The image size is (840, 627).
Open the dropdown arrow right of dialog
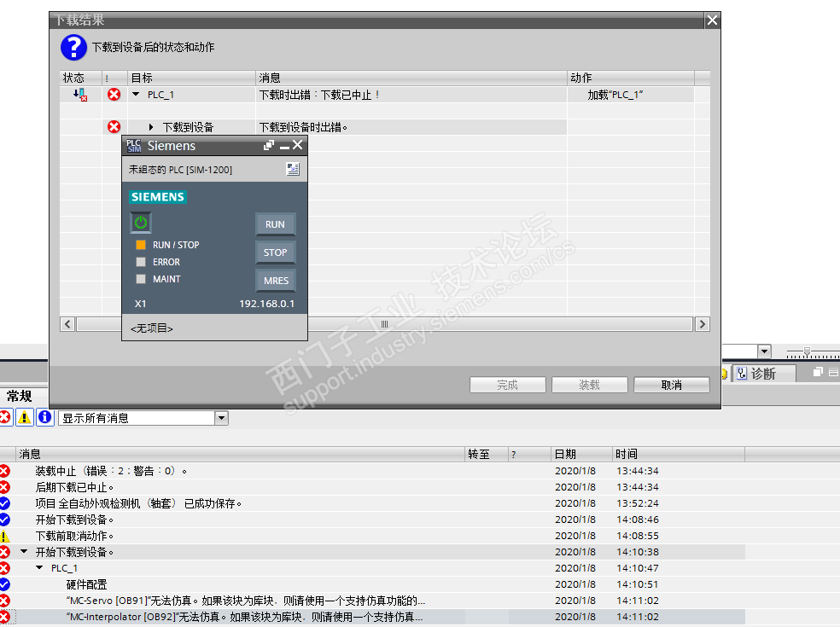[x=765, y=351]
